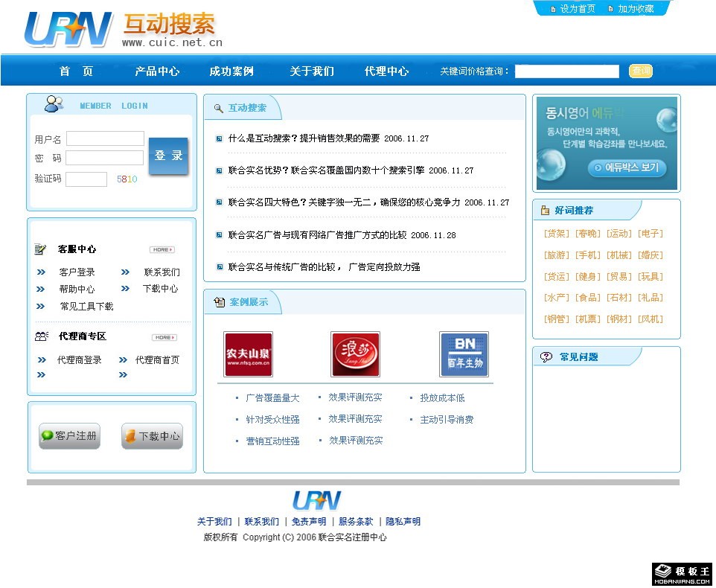Click the yellow 查询 button
The image size is (716, 588).
(641, 71)
